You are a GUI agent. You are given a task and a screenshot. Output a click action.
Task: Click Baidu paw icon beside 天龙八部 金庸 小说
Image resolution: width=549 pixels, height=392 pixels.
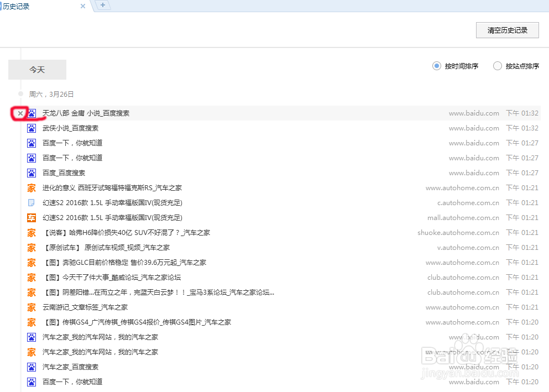32,113
